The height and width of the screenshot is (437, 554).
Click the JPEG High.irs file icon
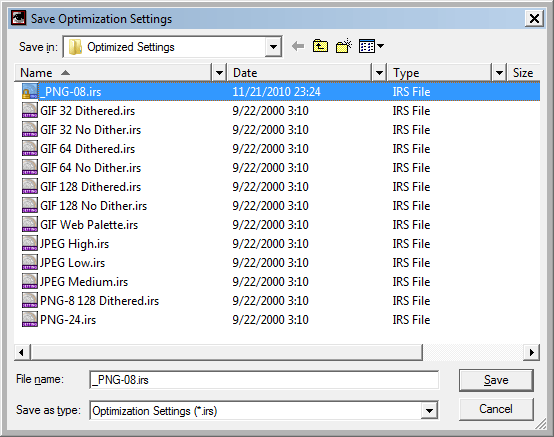(29, 244)
